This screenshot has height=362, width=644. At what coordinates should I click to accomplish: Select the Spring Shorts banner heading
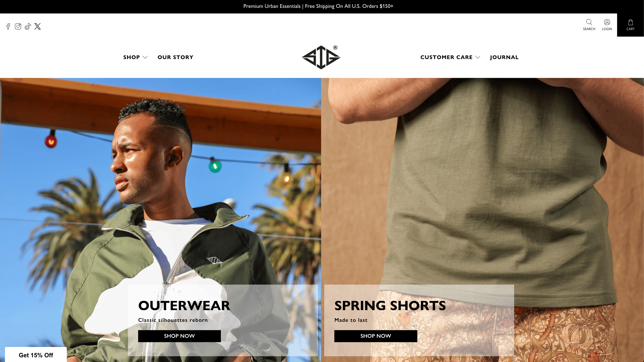click(390, 306)
